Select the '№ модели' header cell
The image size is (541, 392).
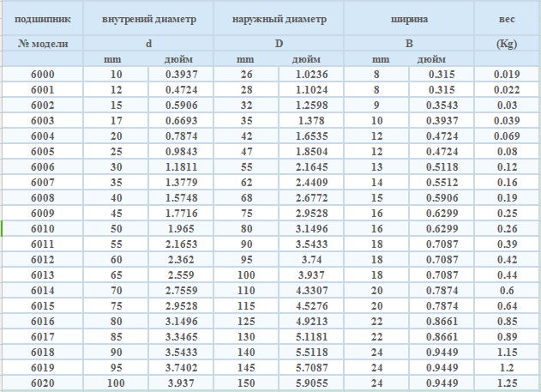point(42,43)
